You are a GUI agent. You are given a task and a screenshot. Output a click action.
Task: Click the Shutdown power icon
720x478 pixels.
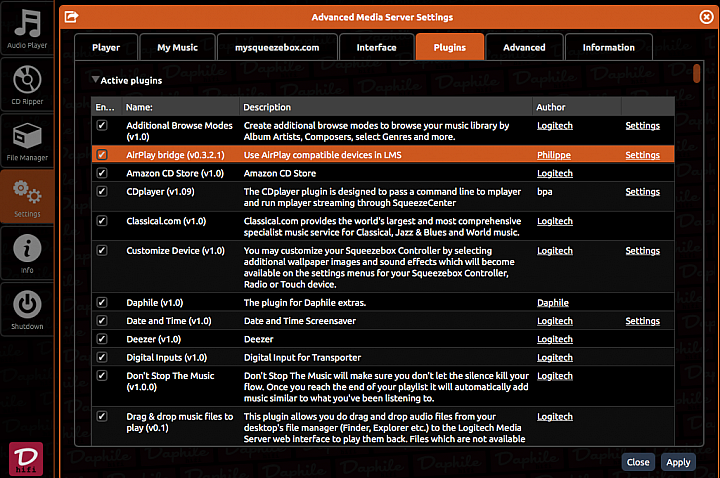click(27, 309)
